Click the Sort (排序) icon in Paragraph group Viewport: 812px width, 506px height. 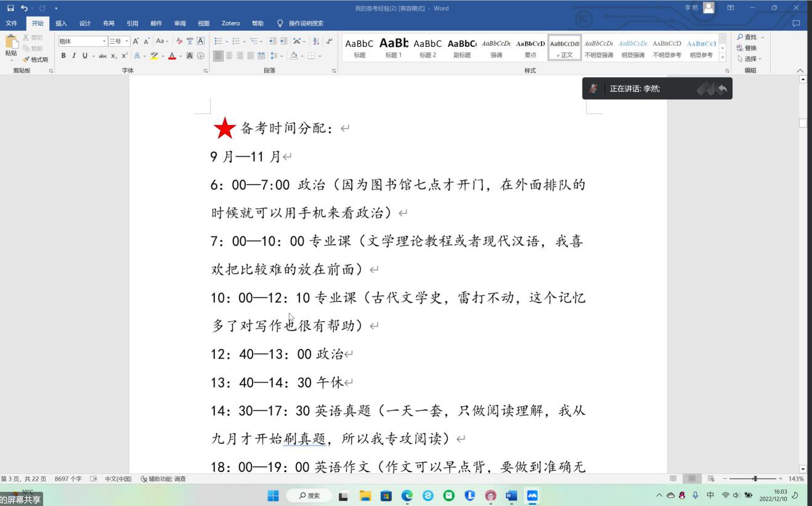tap(317, 41)
